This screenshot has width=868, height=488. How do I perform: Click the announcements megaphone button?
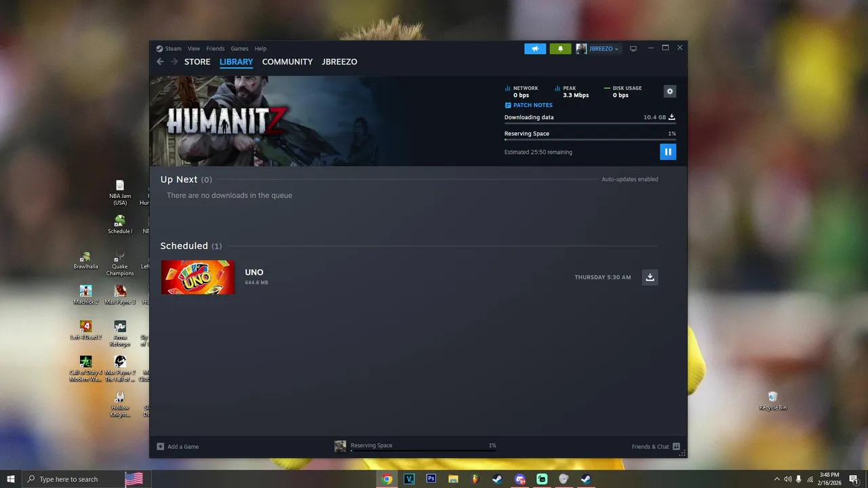click(x=535, y=49)
